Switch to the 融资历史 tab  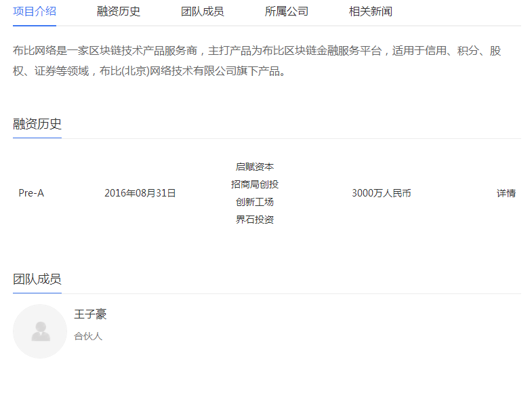click(x=119, y=12)
